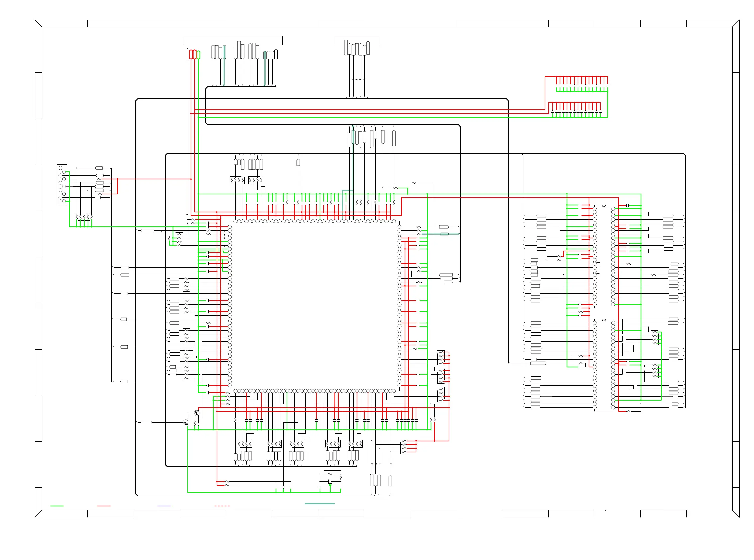Click the green solid legend line
Viewport: 754px width, 560px height.
tap(57, 506)
